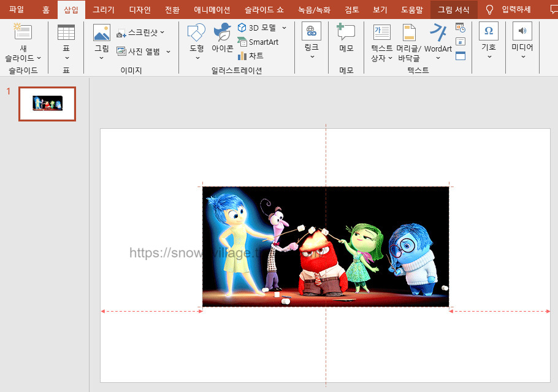Open the File (파일) tab

17,10
